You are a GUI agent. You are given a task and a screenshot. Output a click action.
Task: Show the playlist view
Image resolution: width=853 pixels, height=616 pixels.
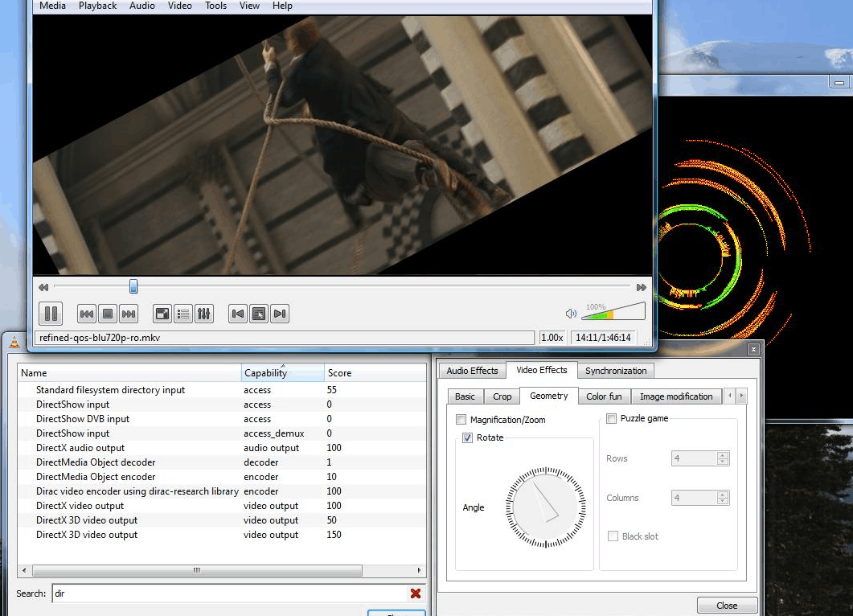click(183, 314)
